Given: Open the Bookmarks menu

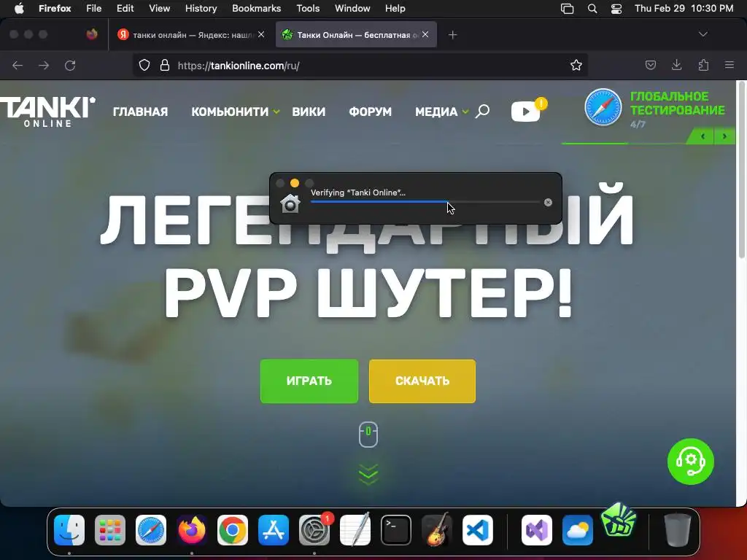Looking at the screenshot, I should pos(256,9).
